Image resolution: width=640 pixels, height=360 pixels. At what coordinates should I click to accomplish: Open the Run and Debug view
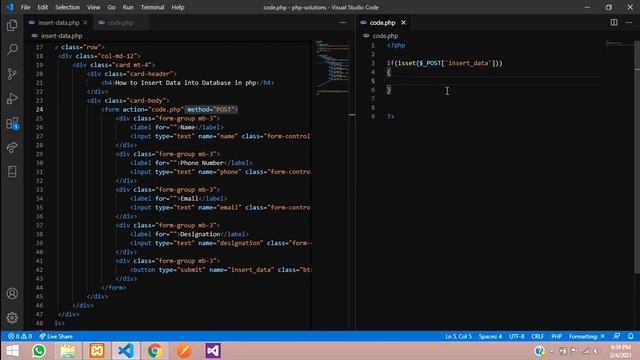point(12,98)
